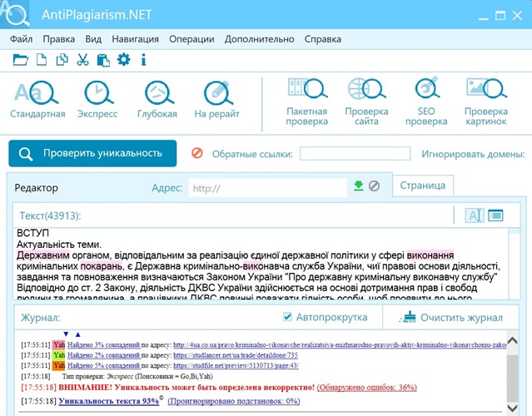Click the journal scrollbar thumb
The image size is (532, 416).
pos(512,378)
